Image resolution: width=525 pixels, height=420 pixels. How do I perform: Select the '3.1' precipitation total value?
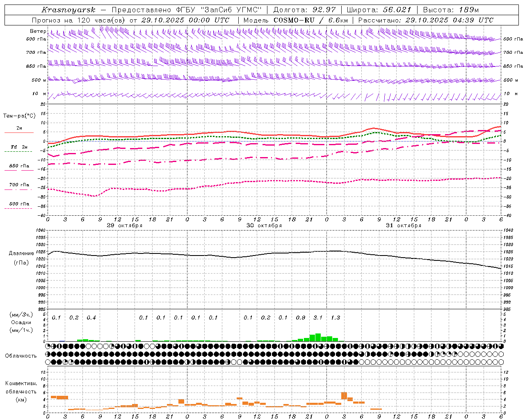318,317
